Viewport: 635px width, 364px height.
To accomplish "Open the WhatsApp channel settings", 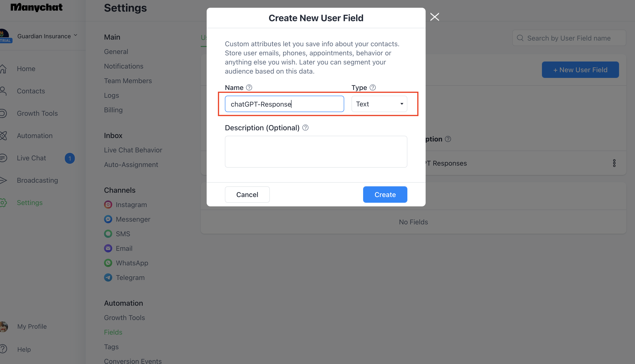I will point(132,263).
